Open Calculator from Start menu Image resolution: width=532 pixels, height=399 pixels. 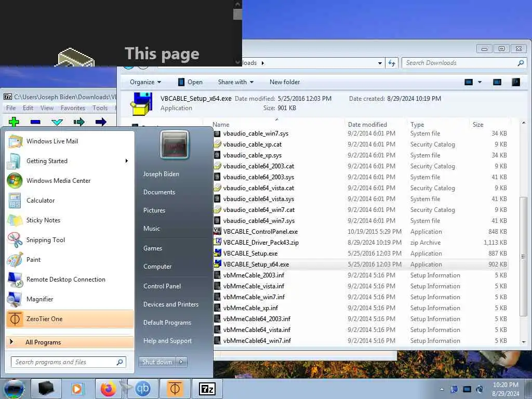pyautogui.click(x=70, y=200)
